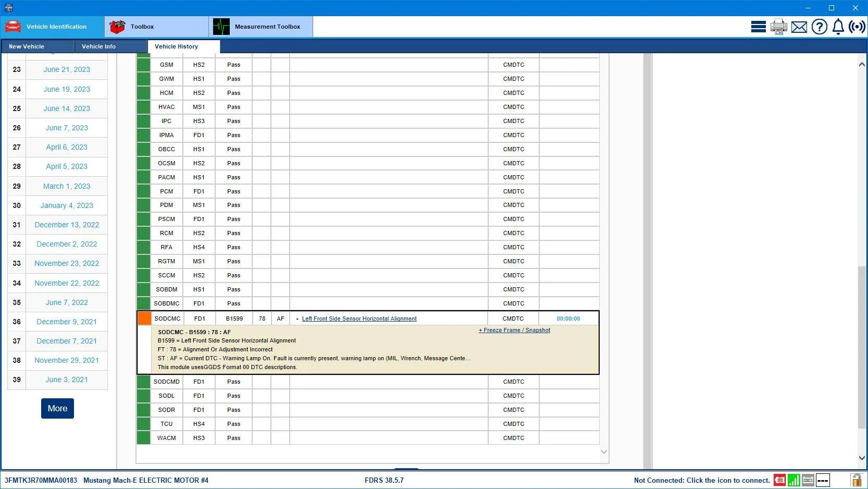Open help via question mark icon
Image resolution: width=868 pixels, height=489 pixels.
(x=819, y=27)
